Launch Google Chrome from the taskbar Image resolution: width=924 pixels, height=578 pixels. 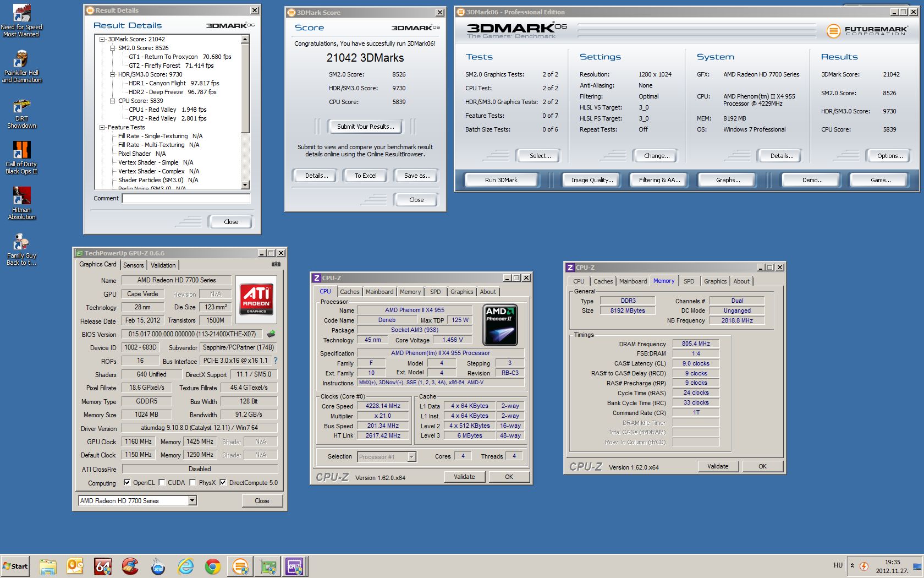tap(213, 566)
